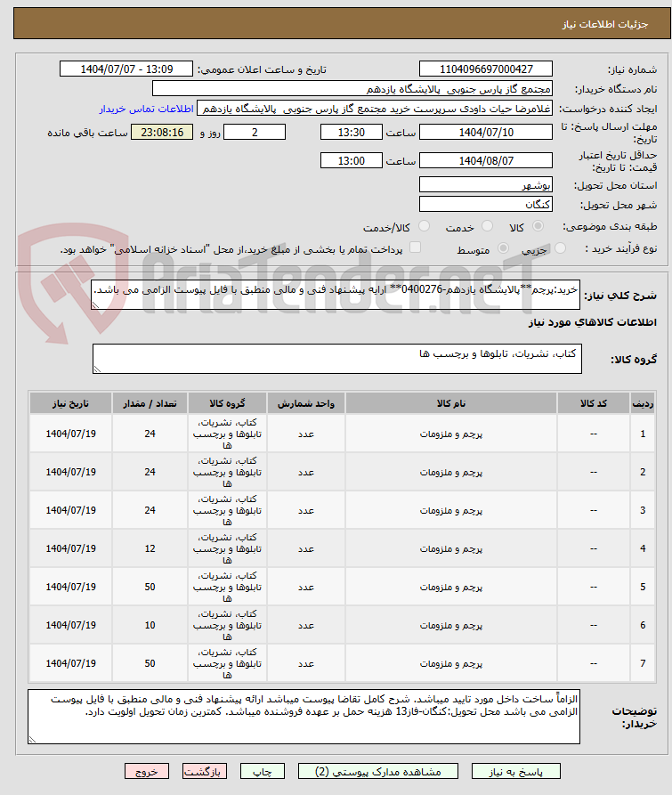This screenshot has width=672, height=795.
Task: Click the شرح کلی نیاز description box
Action: coord(336,295)
